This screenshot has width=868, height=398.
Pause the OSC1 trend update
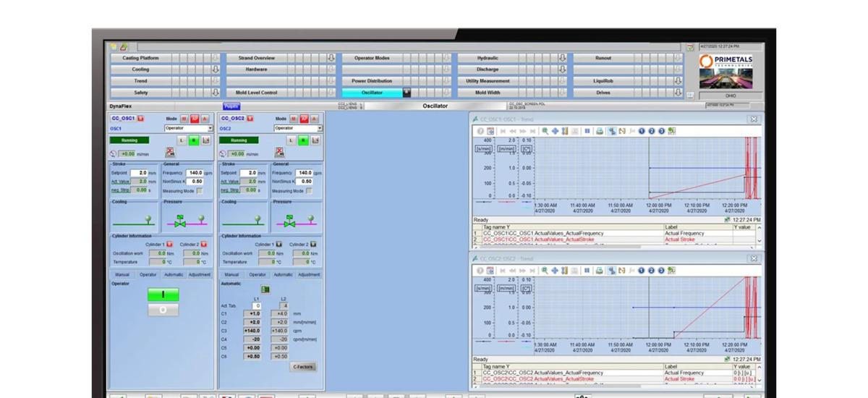[x=587, y=131]
